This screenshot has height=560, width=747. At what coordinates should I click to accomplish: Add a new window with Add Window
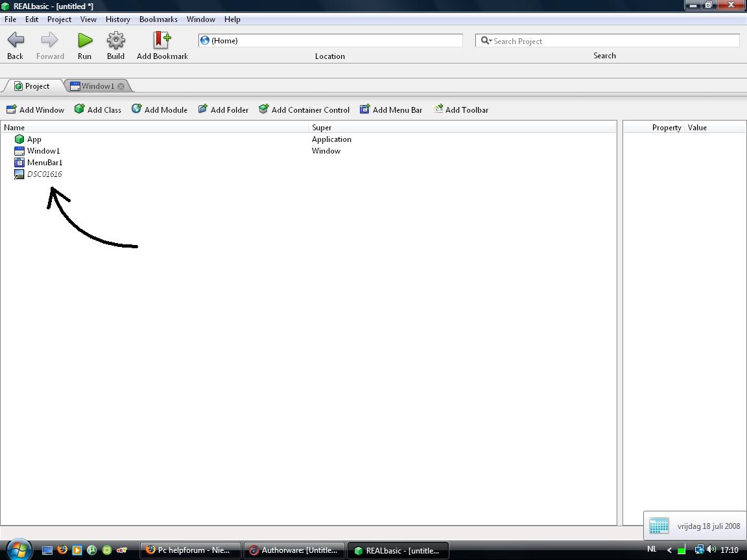35,110
